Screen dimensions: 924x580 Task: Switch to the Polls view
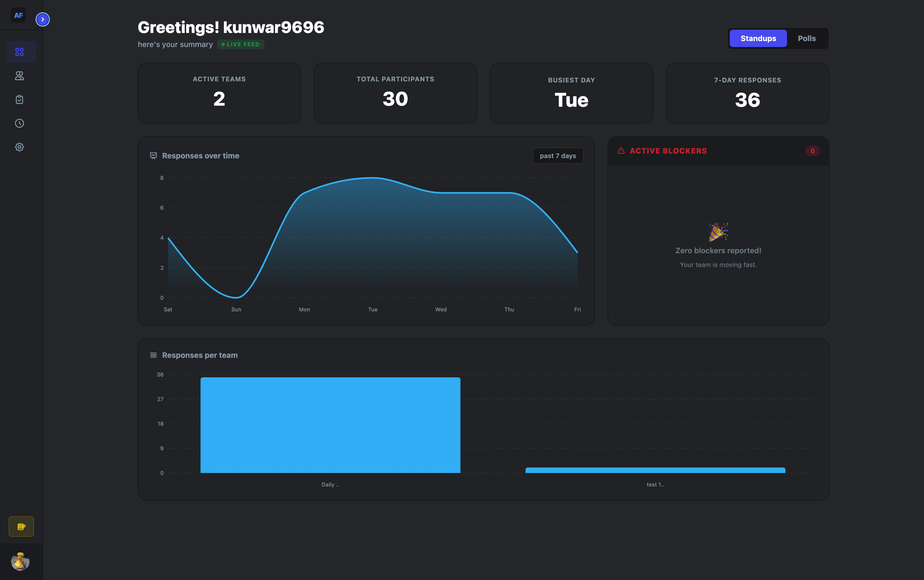click(x=806, y=38)
